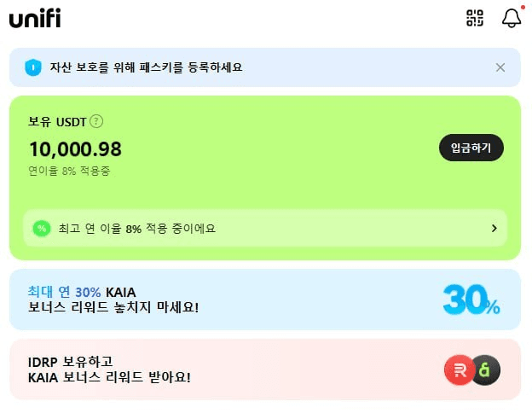
Task: Click the 10,000.98 USDT balance amount
Action: click(x=75, y=149)
